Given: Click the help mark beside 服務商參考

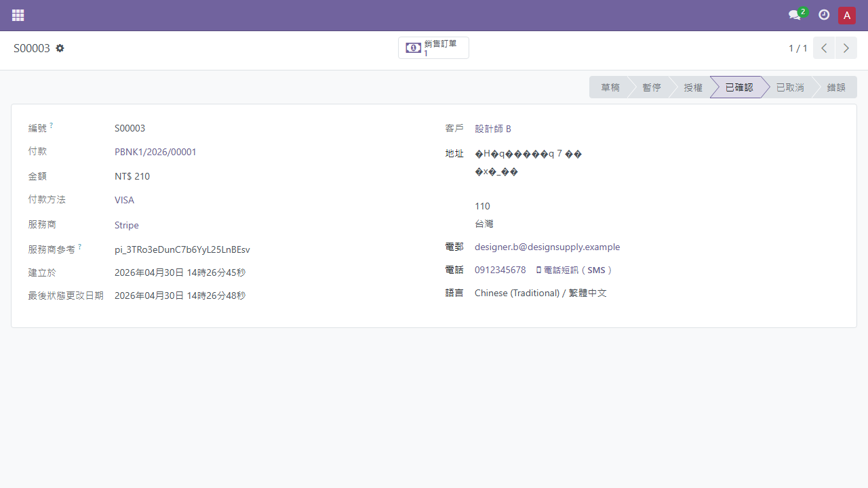Looking at the screenshot, I should coord(79,247).
